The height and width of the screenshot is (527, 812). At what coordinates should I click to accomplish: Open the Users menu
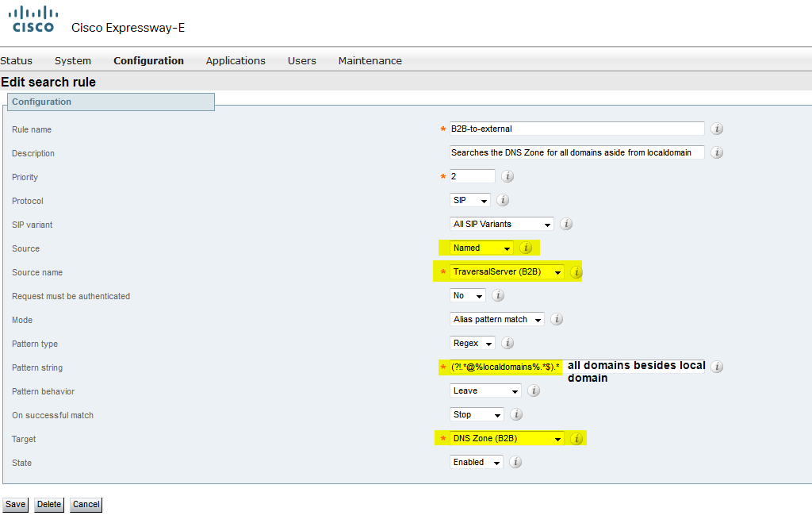(302, 60)
